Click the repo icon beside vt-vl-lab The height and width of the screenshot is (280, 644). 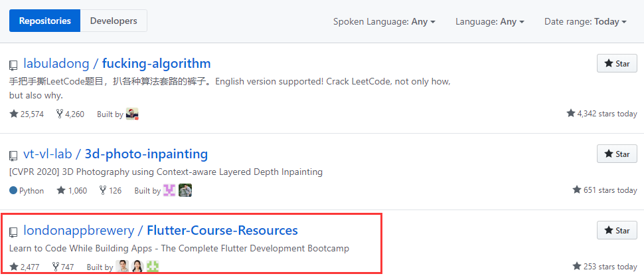(x=13, y=156)
